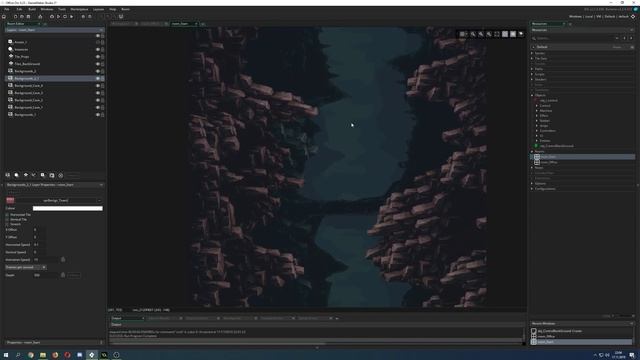
Task: Collapse the Rooms resource folder
Action: [x=532, y=151]
